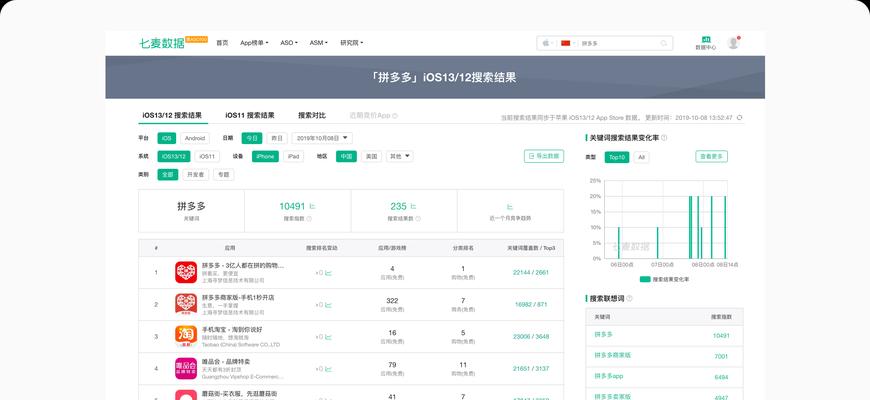Viewport: 870px width, 400px height.
Task: Open rank trend icon in 唯品会 row
Action: point(328,369)
